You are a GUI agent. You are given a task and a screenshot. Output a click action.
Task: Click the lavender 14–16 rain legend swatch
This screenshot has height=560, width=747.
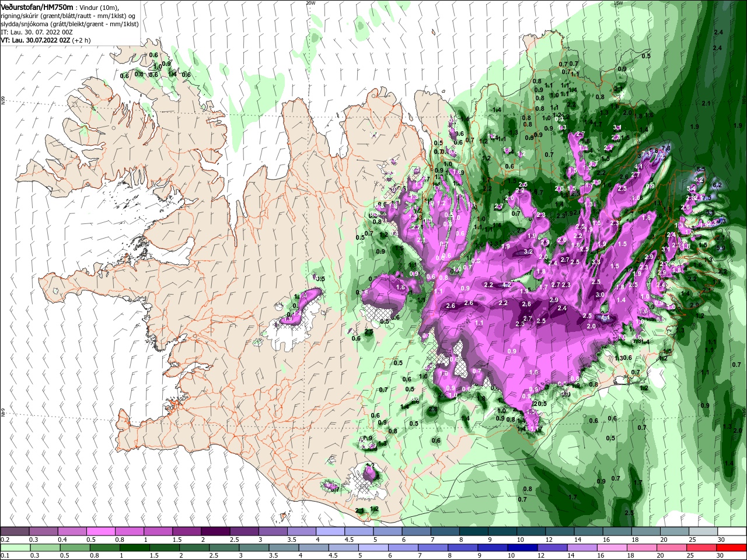tap(581, 548)
